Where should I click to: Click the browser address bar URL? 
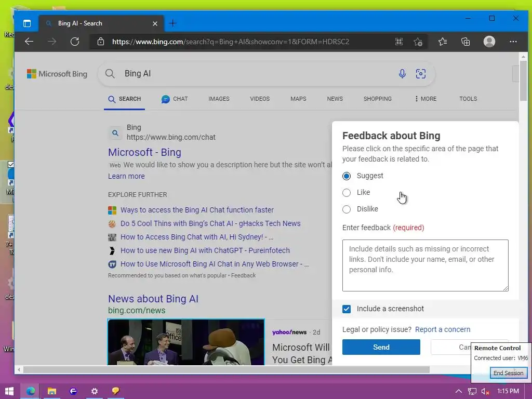click(231, 42)
